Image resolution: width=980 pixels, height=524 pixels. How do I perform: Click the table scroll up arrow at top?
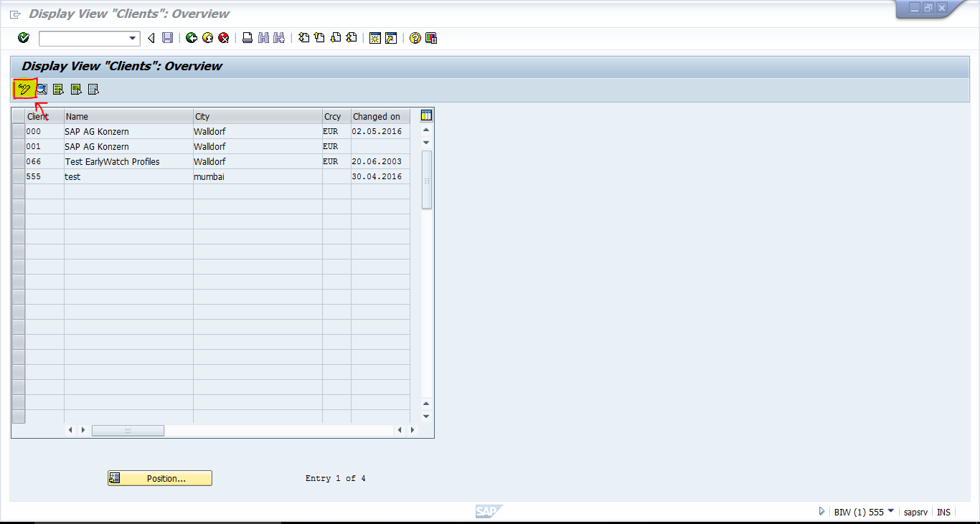[x=426, y=130]
